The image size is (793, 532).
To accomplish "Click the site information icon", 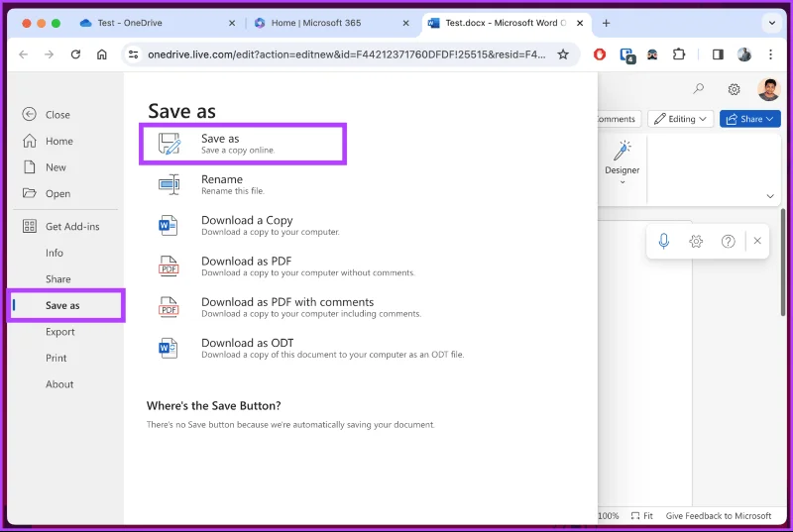I will click(134, 54).
